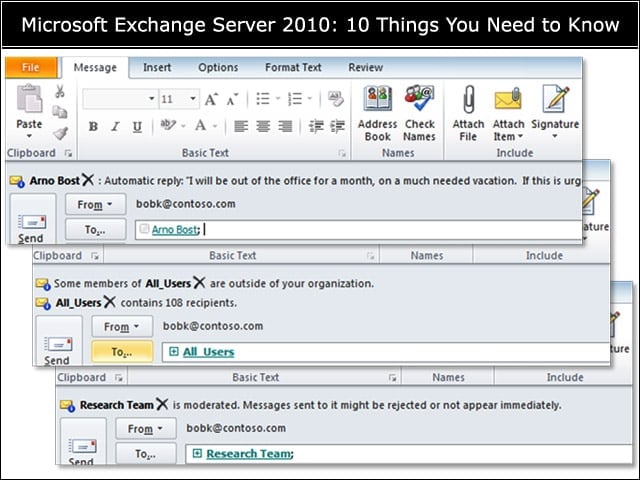
Task: Toggle Italic formatting
Action: tap(116, 127)
